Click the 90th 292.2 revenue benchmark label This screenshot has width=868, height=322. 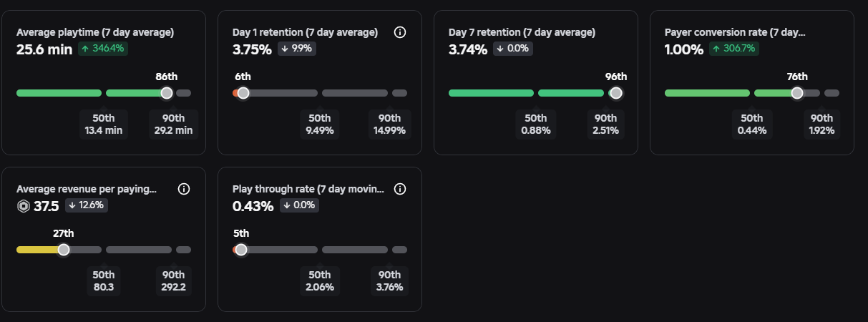(x=173, y=280)
